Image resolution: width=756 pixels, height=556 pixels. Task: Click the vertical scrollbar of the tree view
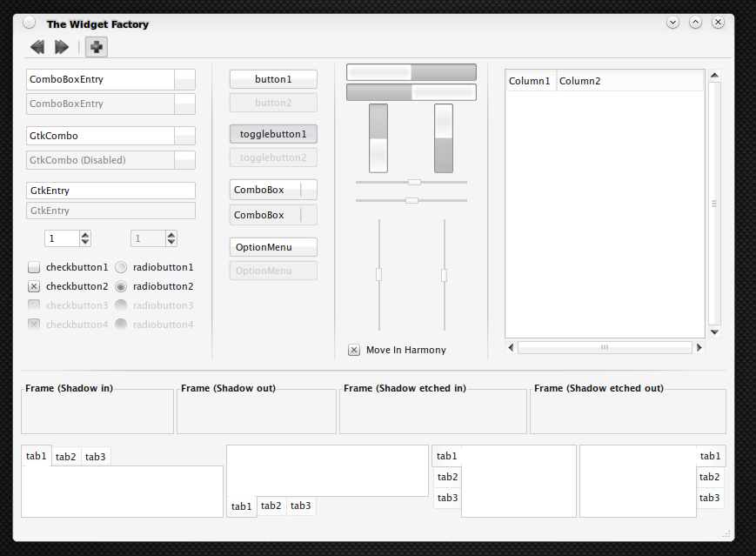click(714, 204)
